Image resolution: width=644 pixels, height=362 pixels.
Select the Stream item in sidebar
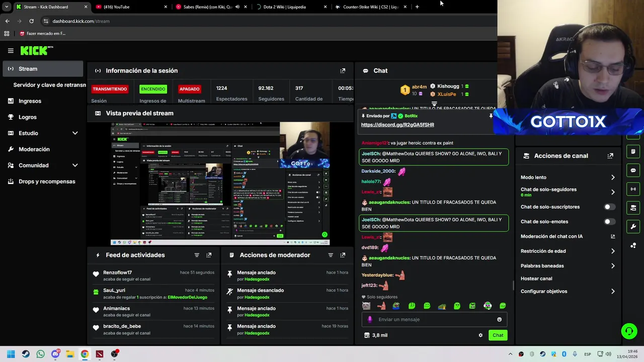click(43, 69)
